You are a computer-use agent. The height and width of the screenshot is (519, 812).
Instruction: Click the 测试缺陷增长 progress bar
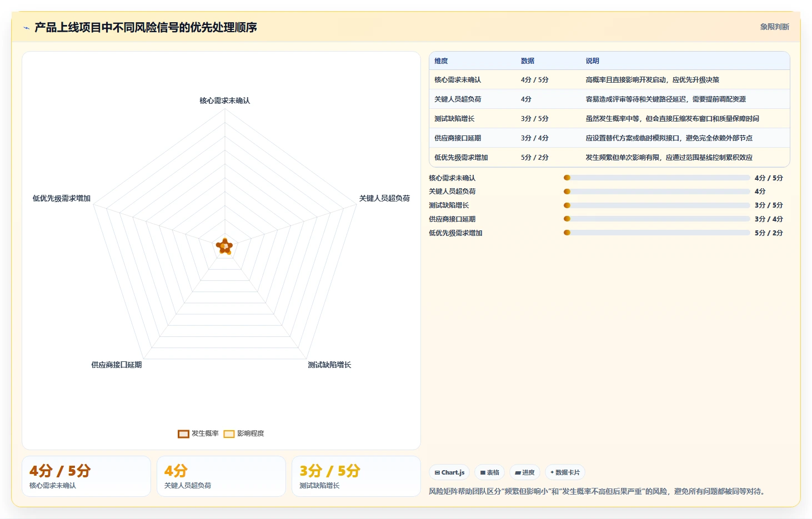coord(656,205)
